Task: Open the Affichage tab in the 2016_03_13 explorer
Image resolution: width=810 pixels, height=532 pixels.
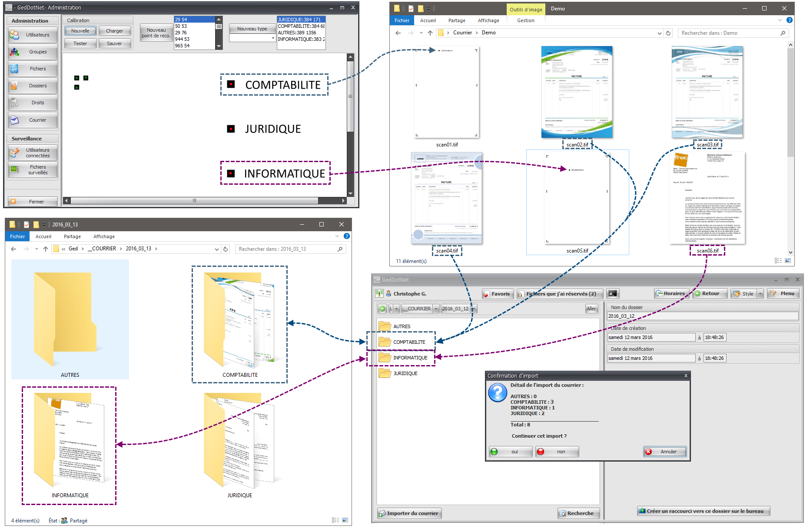Action: (x=104, y=236)
